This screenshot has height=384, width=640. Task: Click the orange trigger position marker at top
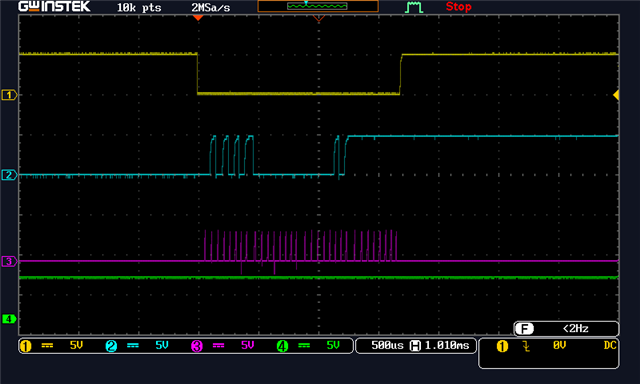coord(198,18)
